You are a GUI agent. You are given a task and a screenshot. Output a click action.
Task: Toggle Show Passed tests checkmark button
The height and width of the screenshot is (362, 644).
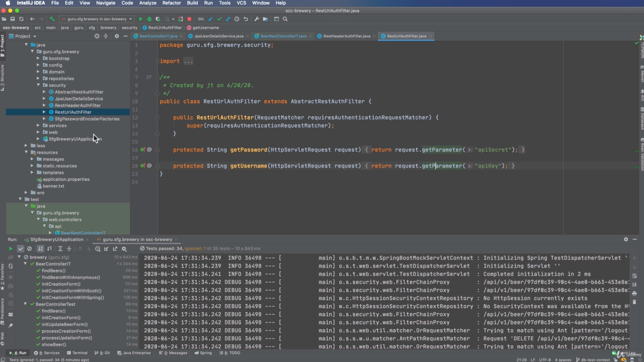click(21, 249)
